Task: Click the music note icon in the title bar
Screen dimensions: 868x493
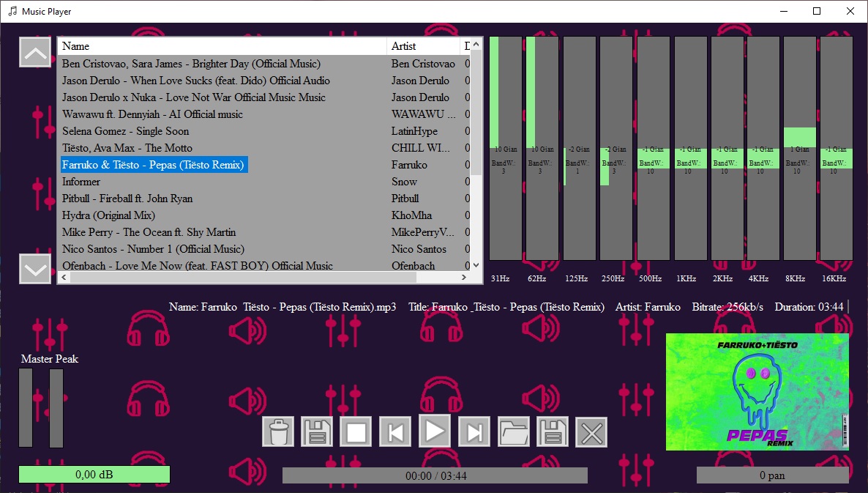Action: point(12,11)
